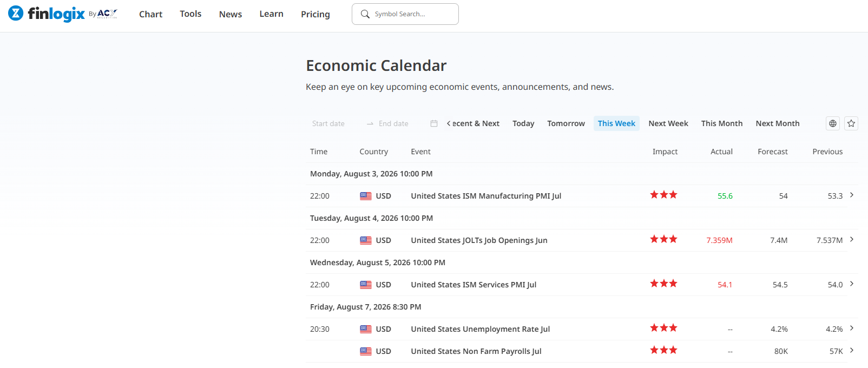The image size is (868, 368).
Task: Expand the Non Farm Payrolls row chevron
Action: (x=852, y=350)
